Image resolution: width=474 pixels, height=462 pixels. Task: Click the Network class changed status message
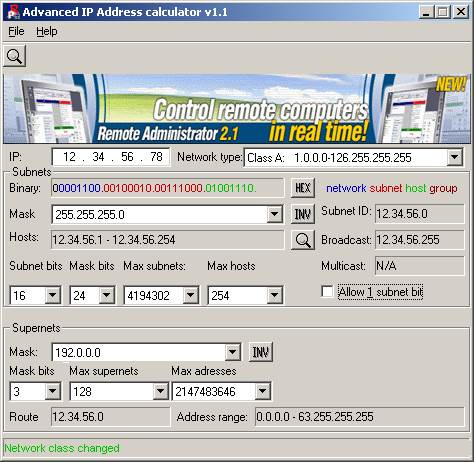pyautogui.click(x=62, y=448)
